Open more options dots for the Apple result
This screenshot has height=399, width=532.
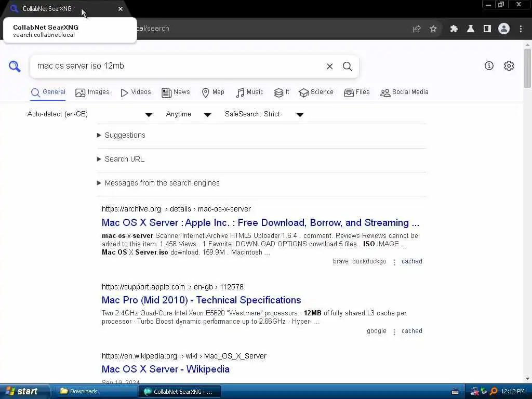(x=394, y=332)
